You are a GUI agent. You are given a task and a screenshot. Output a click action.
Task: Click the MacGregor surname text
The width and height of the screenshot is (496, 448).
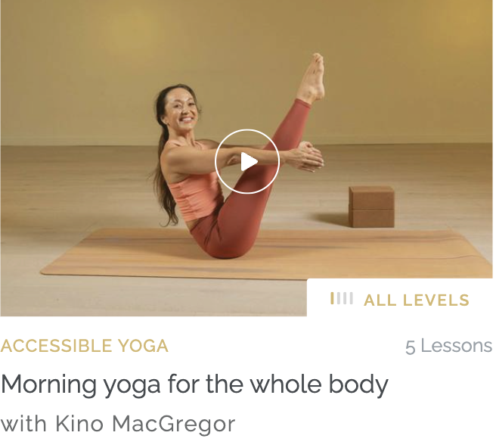pyautogui.click(x=174, y=425)
